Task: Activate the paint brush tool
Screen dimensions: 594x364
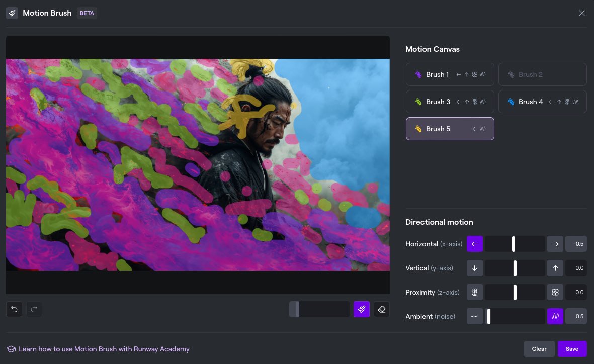Action: click(362, 309)
